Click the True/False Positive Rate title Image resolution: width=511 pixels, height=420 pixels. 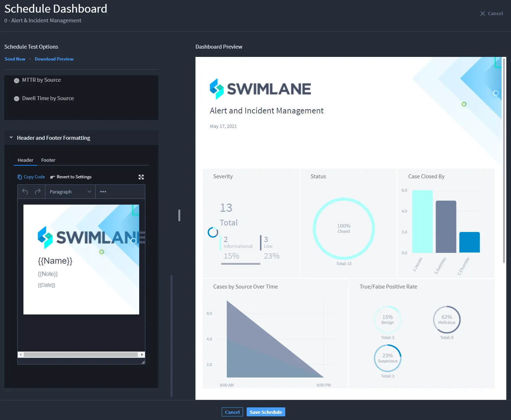[x=388, y=287]
